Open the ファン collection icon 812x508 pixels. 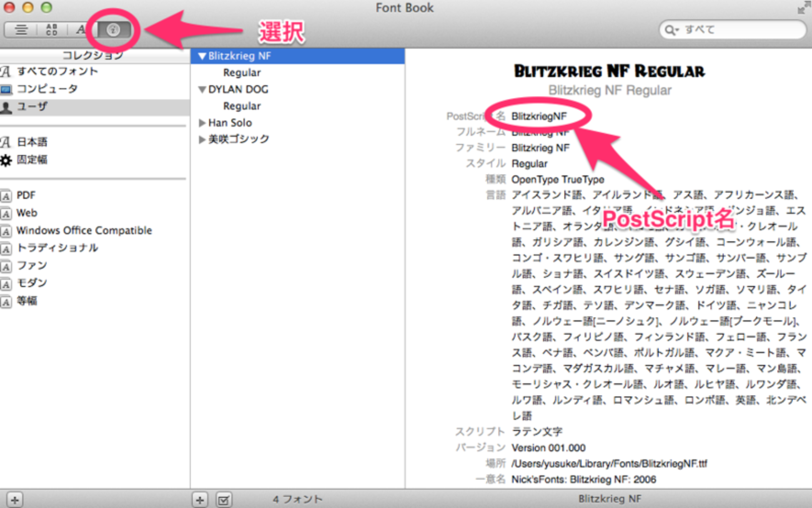tap(6, 266)
